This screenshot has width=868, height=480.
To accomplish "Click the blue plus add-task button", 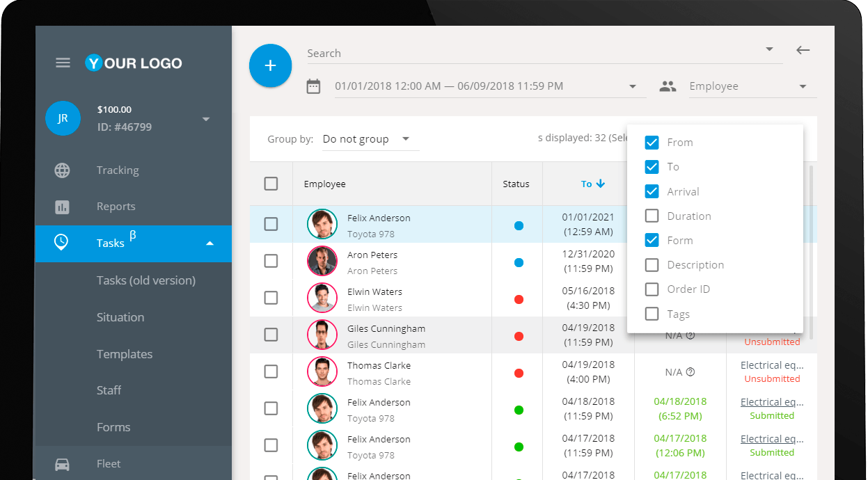I will click(271, 65).
